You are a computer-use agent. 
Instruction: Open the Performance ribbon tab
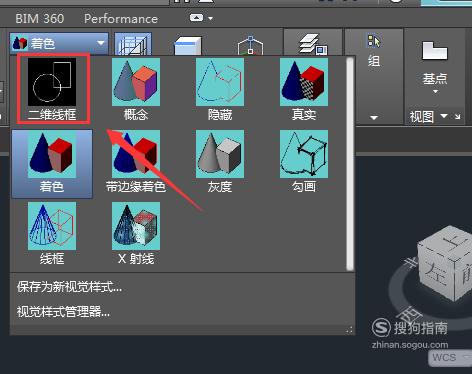tap(121, 19)
